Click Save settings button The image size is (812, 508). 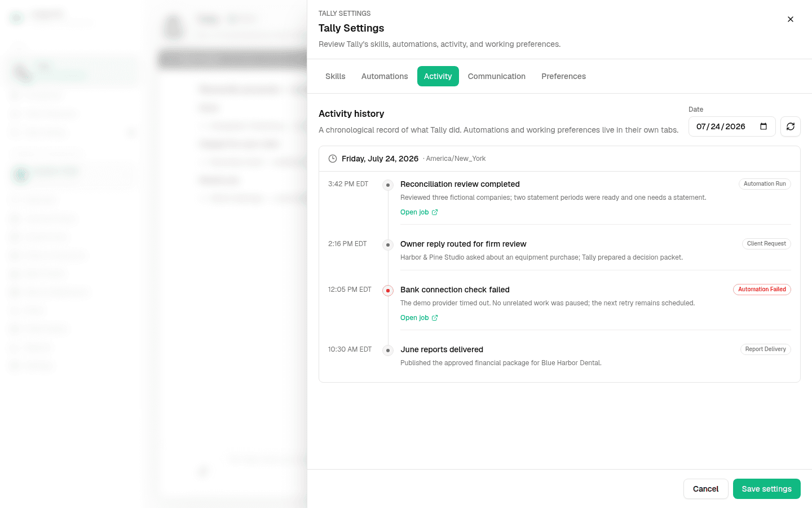click(767, 489)
